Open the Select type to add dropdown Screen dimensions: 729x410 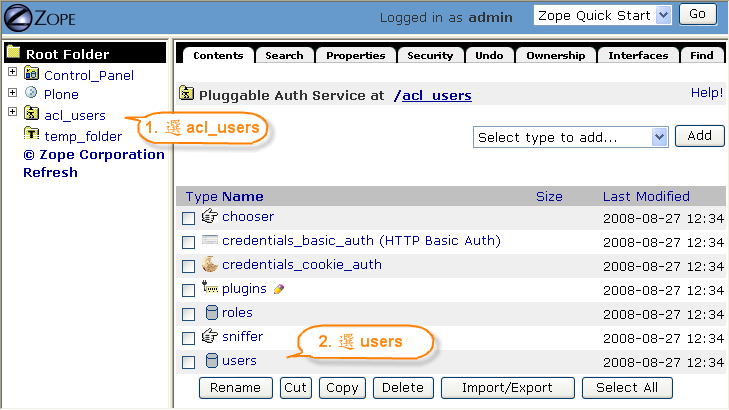click(570, 137)
